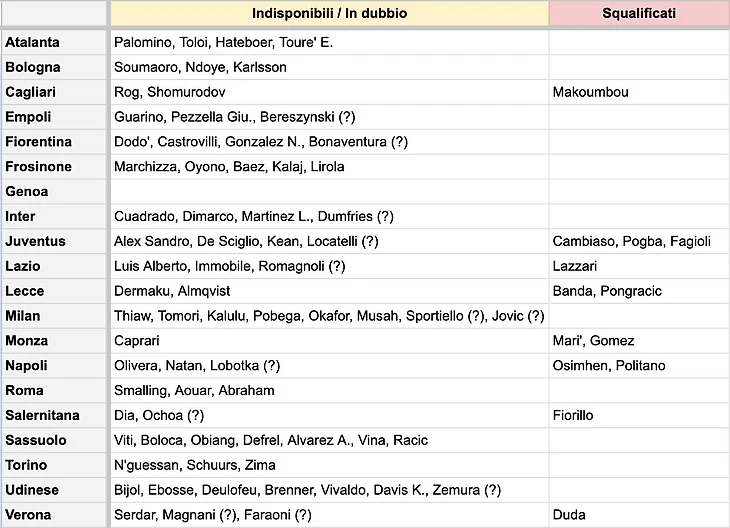Select the Sassuolo unavailable players cell

[x=330, y=440]
